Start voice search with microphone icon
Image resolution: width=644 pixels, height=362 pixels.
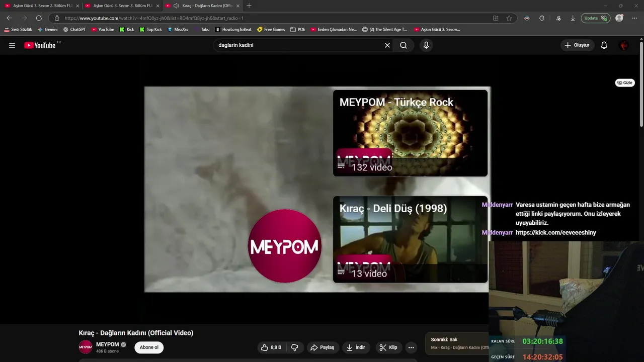pyautogui.click(x=426, y=45)
